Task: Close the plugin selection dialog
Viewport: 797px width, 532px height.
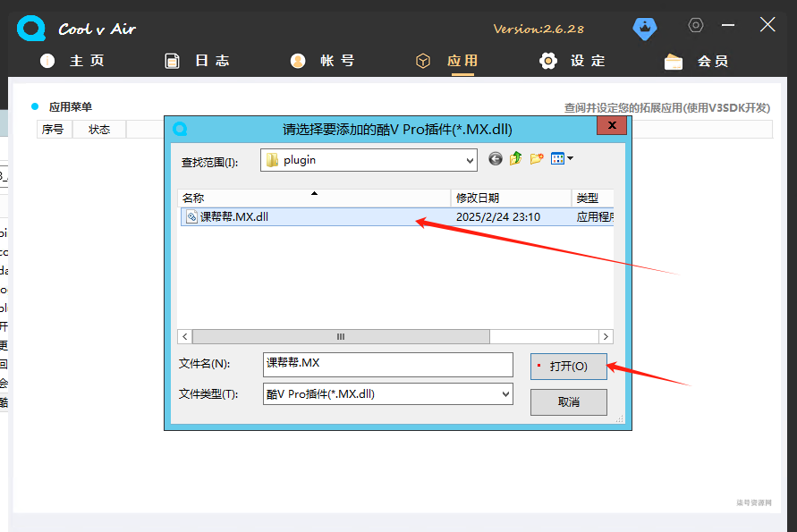Action: click(x=613, y=127)
